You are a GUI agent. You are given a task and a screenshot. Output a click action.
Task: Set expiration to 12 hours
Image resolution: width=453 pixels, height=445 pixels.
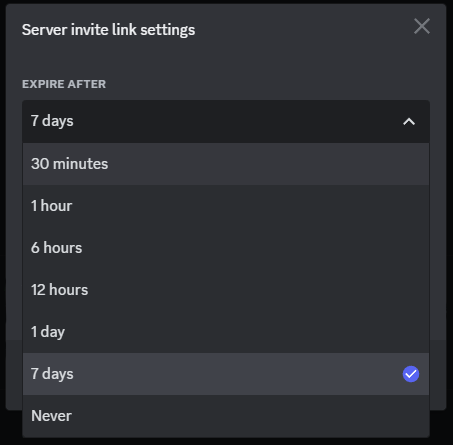[226, 290]
